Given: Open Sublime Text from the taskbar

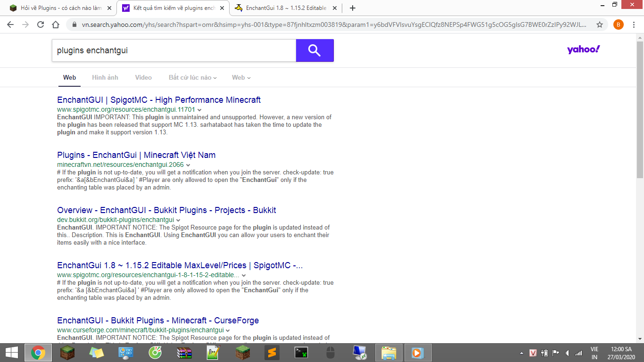Looking at the screenshot, I should point(272,353).
